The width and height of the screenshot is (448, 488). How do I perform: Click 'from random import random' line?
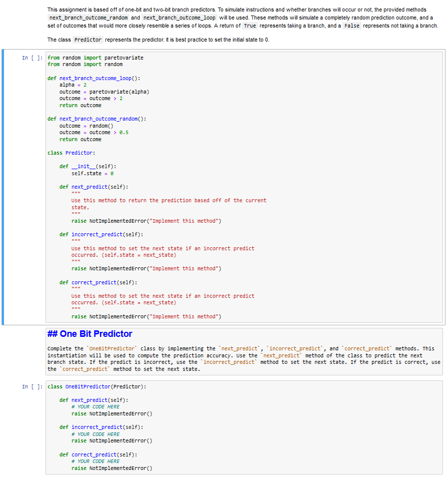coord(85,65)
